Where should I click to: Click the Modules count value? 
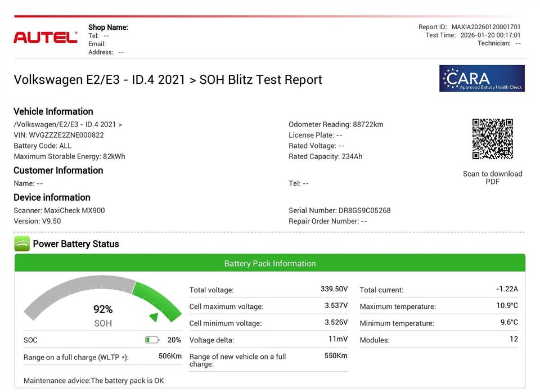pyautogui.click(x=514, y=339)
